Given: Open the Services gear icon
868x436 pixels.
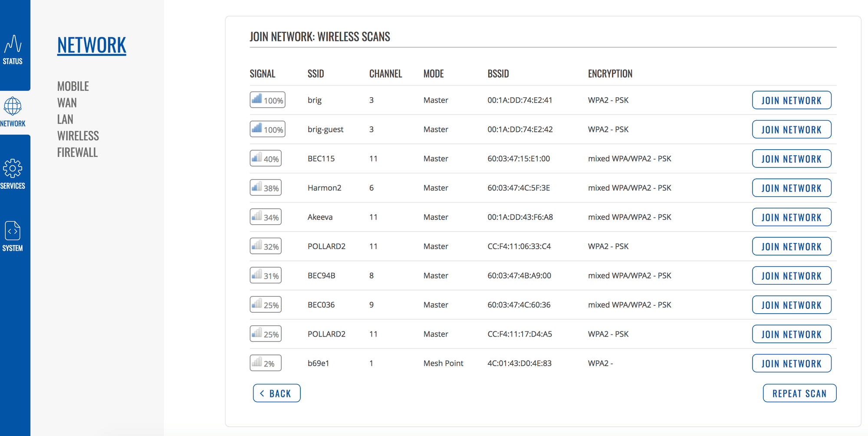Looking at the screenshot, I should click(13, 168).
